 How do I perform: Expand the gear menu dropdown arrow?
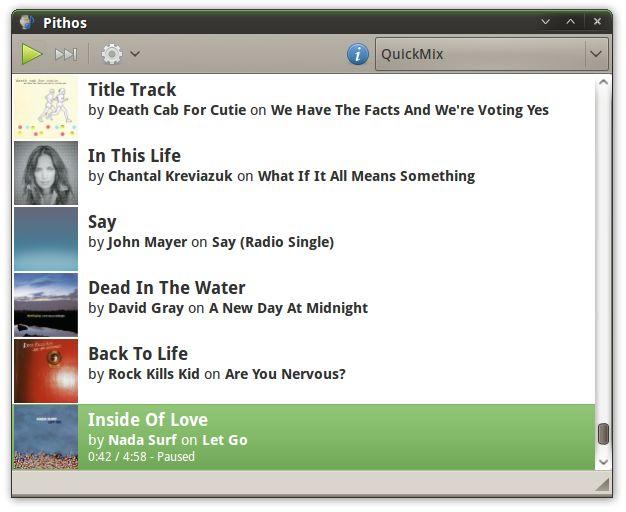135,54
